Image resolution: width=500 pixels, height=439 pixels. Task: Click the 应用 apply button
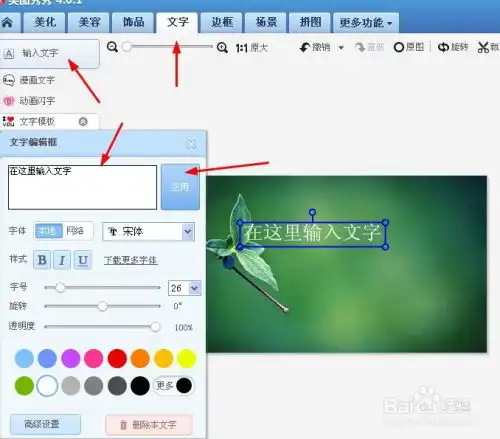(180, 187)
